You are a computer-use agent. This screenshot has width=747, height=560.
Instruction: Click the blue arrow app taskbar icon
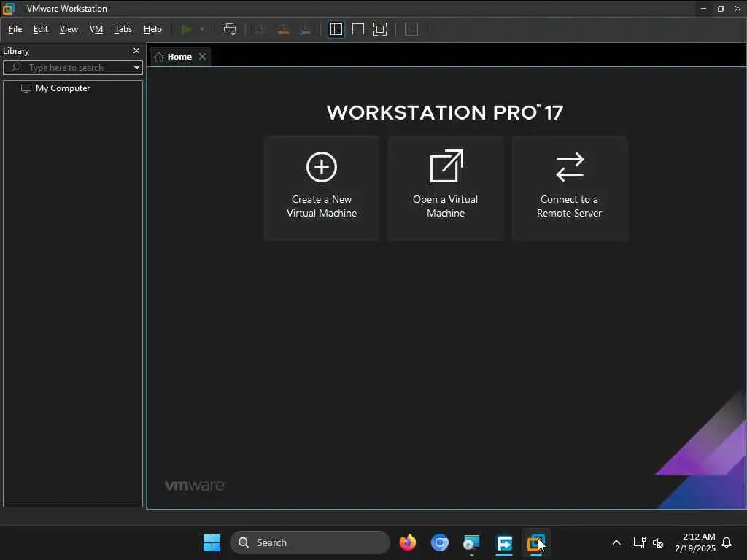[x=504, y=542]
